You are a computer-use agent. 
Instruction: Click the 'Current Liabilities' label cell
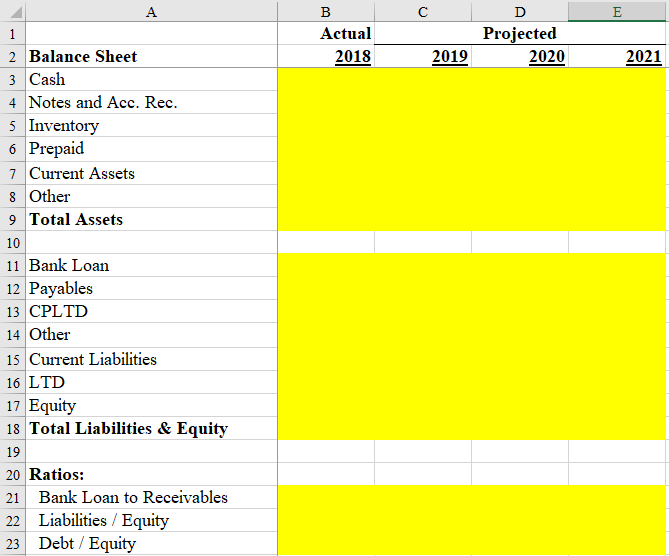[151, 359]
